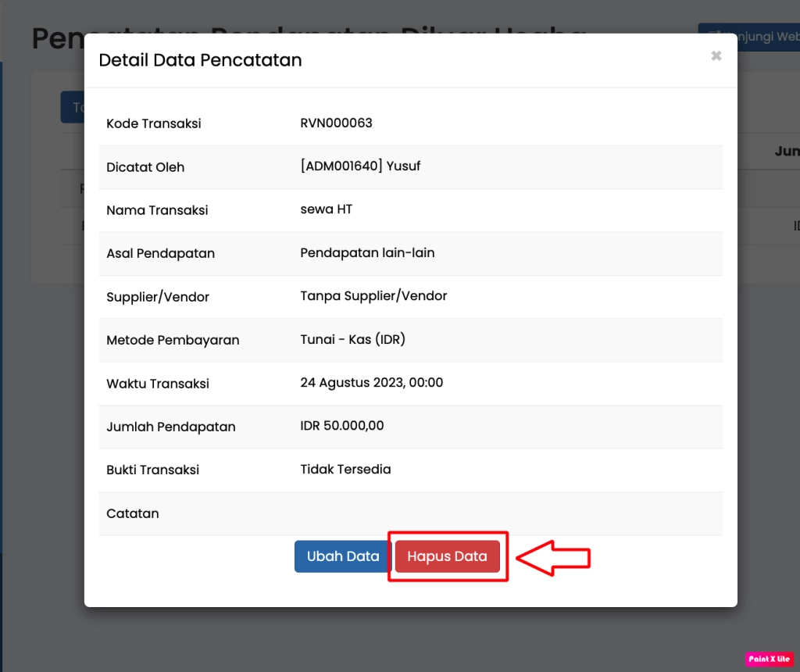Select payment method Tunai - Kas (IDR)

(352, 340)
